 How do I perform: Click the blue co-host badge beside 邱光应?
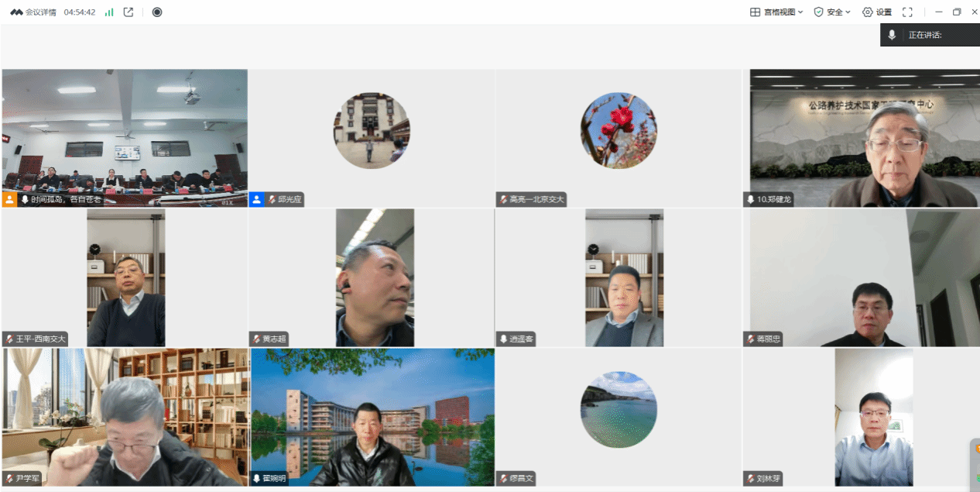click(257, 199)
